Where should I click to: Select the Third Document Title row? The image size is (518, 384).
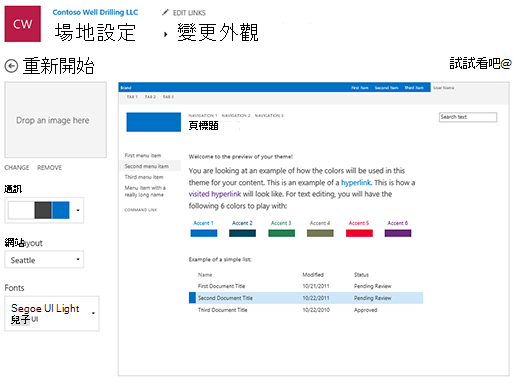(x=306, y=310)
